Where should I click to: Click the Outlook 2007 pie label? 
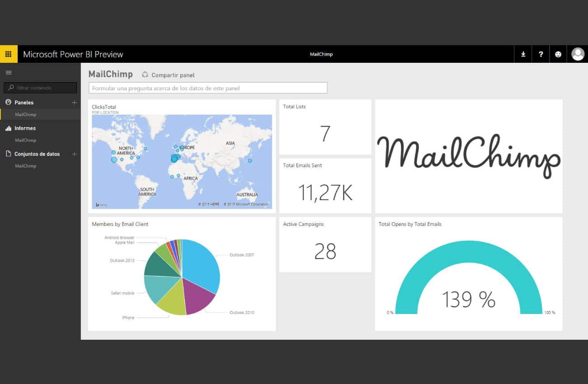(242, 255)
